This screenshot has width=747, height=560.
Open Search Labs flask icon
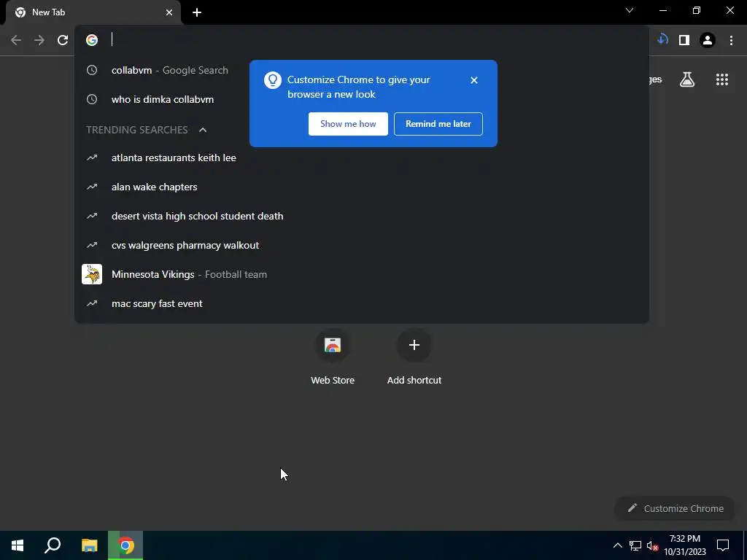687,79
